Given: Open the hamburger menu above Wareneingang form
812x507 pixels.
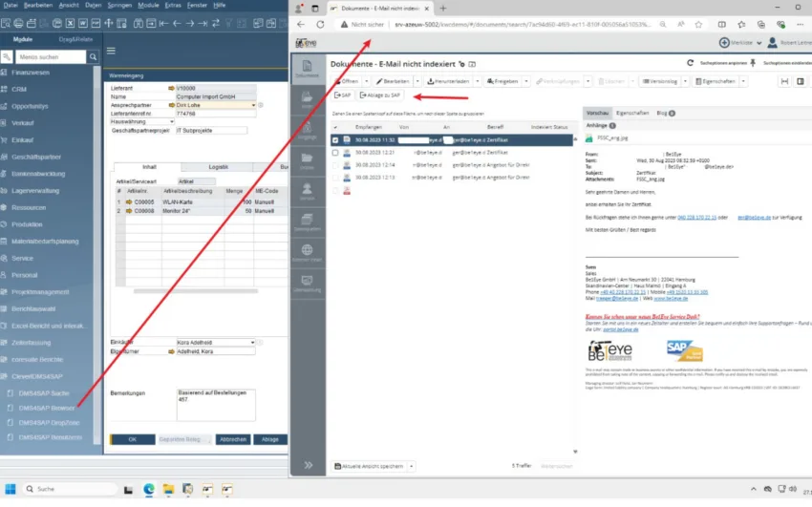Looking at the screenshot, I should tap(111, 51).
